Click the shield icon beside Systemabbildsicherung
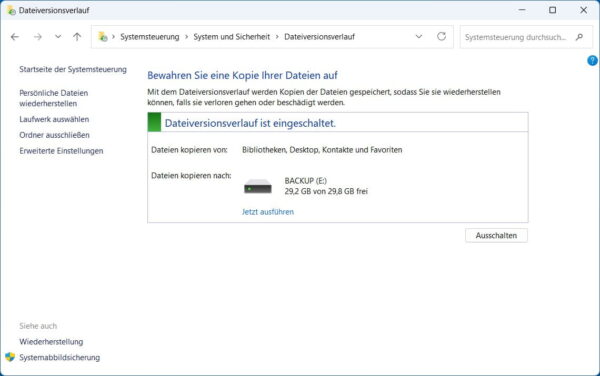600x376 pixels. 10,357
